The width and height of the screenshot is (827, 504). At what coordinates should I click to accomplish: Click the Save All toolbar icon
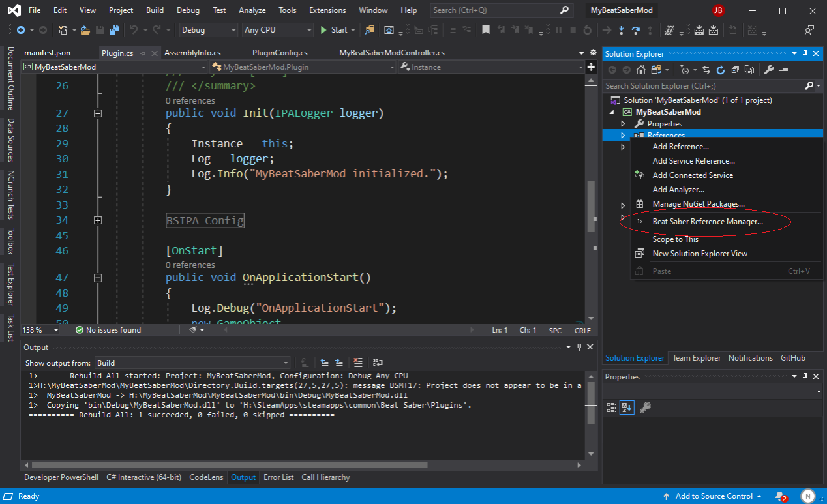point(113,30)
